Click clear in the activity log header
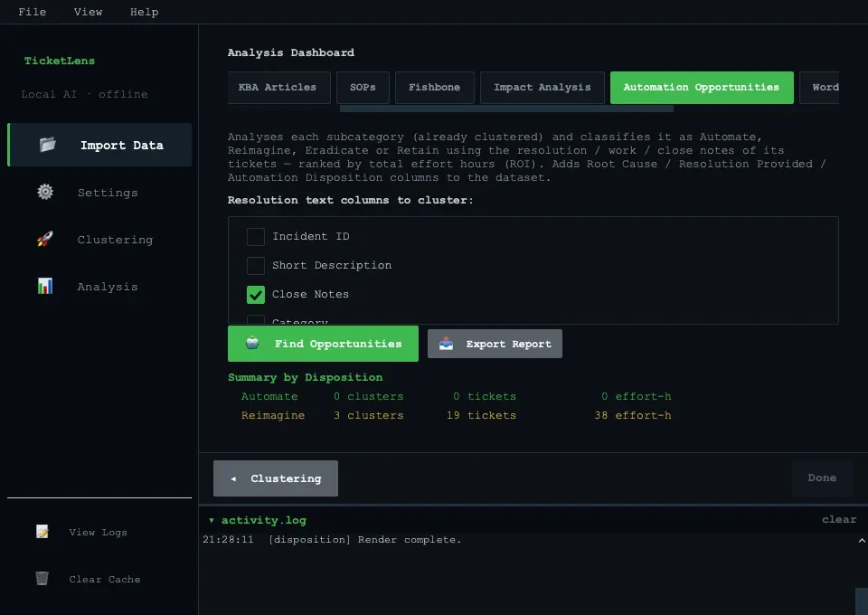This screenshot has height=615, width=868. click(839, 519)
